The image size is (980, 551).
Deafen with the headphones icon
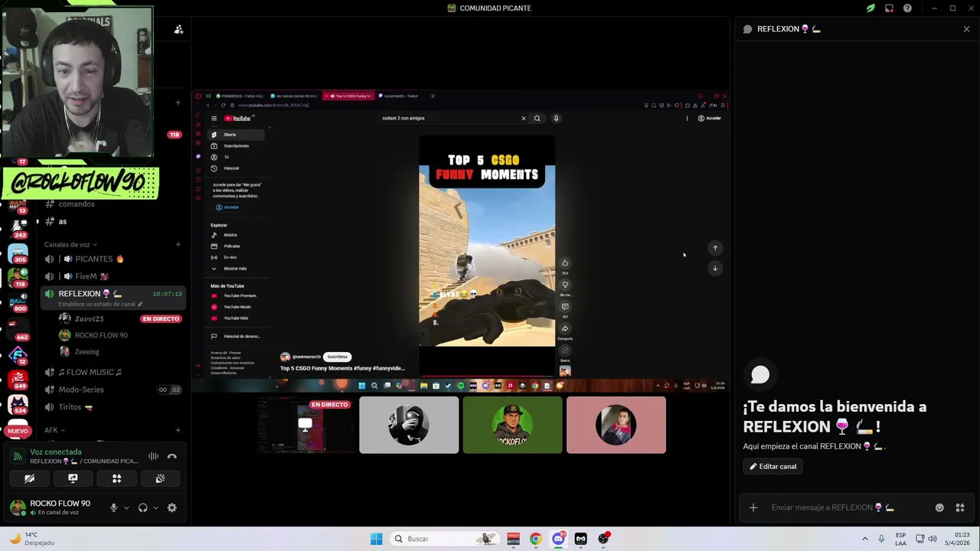pyautogui.click(x=142, y=507)
